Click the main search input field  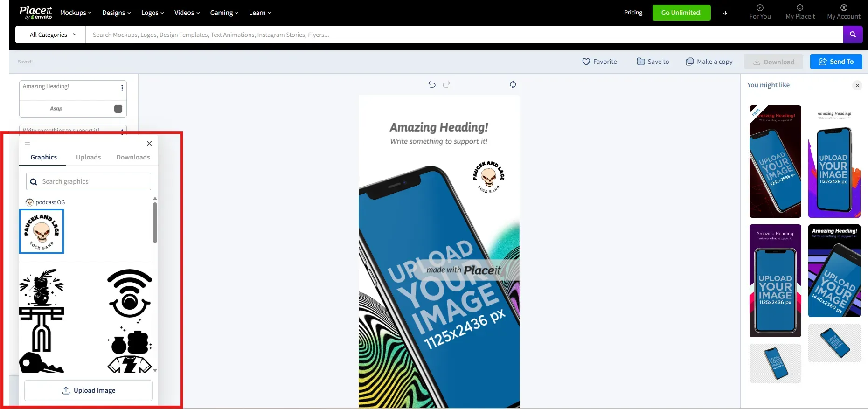click(x=464, y=35)
